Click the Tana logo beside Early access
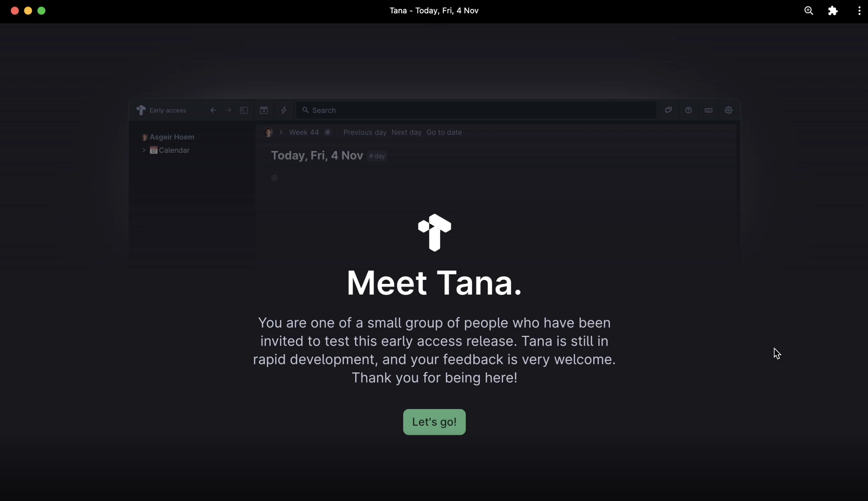Viewport: 868px width, 501px height. [141, 110]
